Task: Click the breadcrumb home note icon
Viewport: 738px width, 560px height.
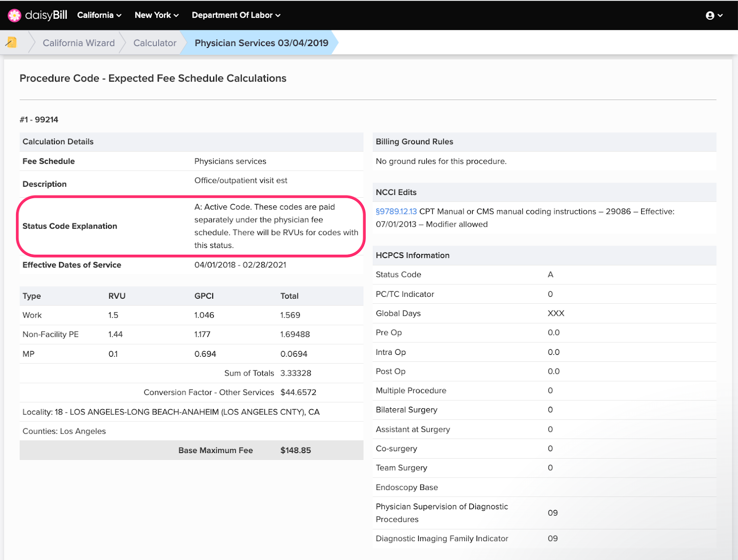Action: pyautogui.click(x=12, y=42)
